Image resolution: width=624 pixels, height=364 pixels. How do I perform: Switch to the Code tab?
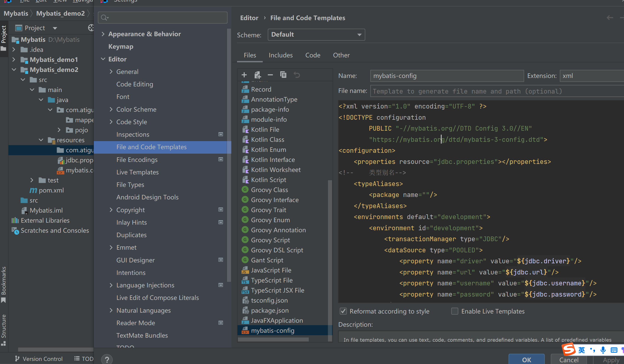point(313,55)
